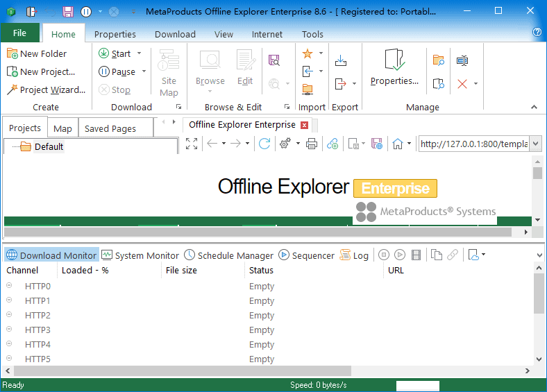Expand the Pause dropdown arrow
The image size is (547, 392).
pyautogui.click(x=144, y=72)
